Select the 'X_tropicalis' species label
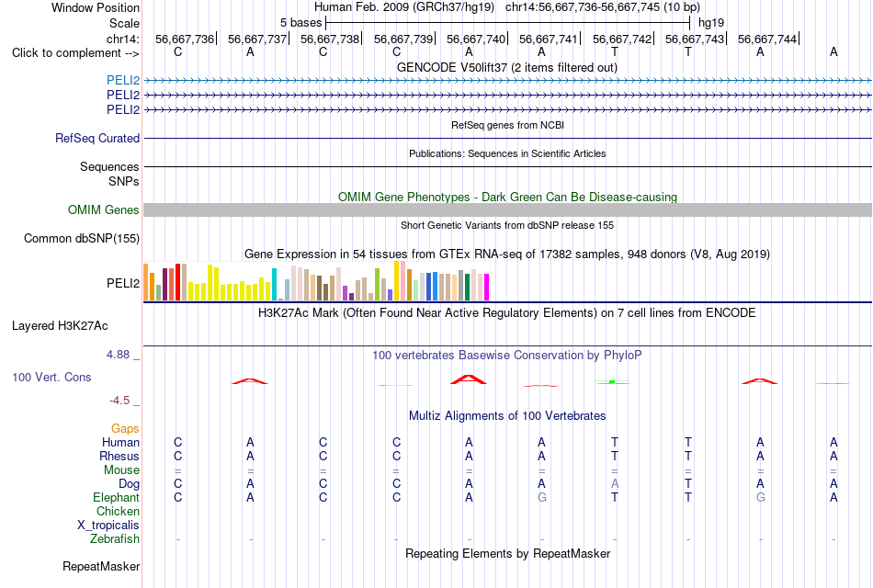This screenshot has width=873, height=588. (x=108, y=526)
